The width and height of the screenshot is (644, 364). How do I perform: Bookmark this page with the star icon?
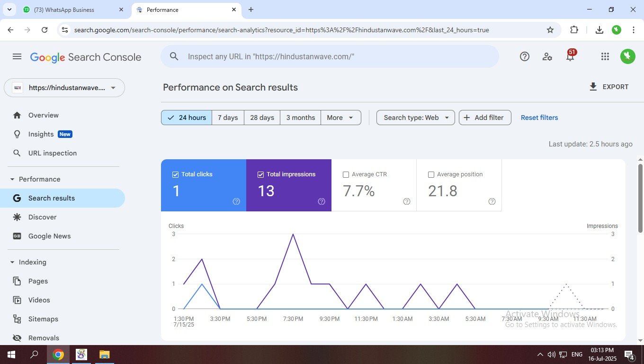pos(550,30)
